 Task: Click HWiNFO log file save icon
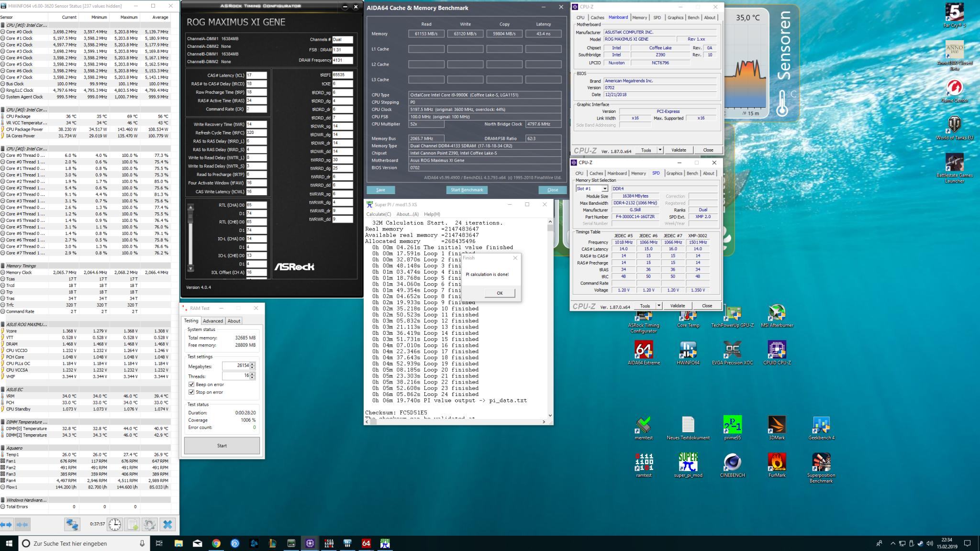point(132,524)
